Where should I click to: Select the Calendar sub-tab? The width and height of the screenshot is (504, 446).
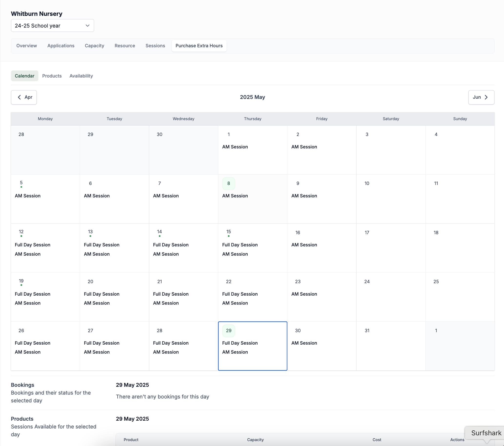coord(25,76)
